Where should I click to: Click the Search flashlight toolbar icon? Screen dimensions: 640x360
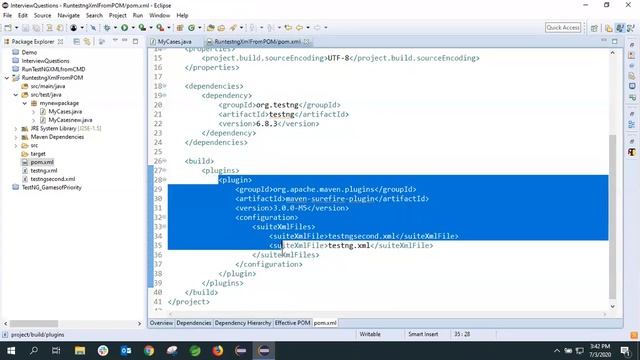coord(233,28)
